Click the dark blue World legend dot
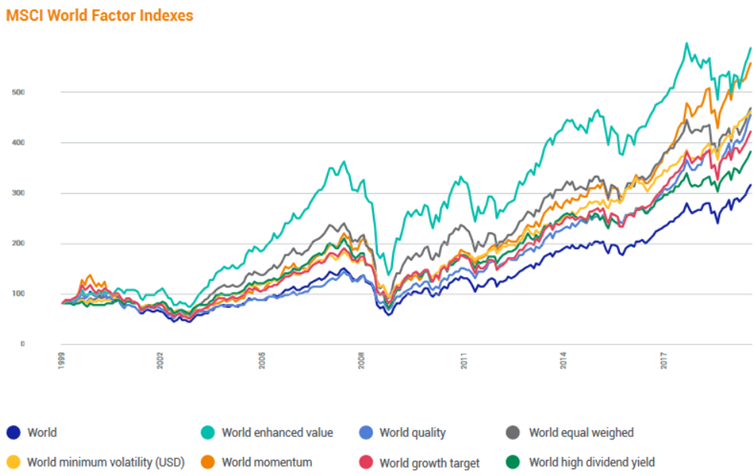Image resolution: width=756 pixels, height=476 pixels. point(13,433)
